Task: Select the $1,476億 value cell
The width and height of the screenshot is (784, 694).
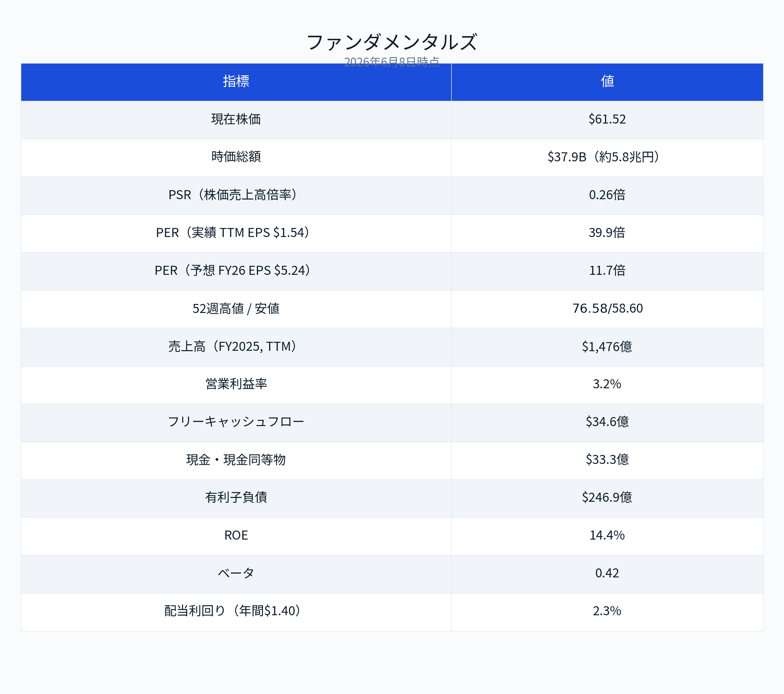Action: pyautogui.click(x=607, y=347)
